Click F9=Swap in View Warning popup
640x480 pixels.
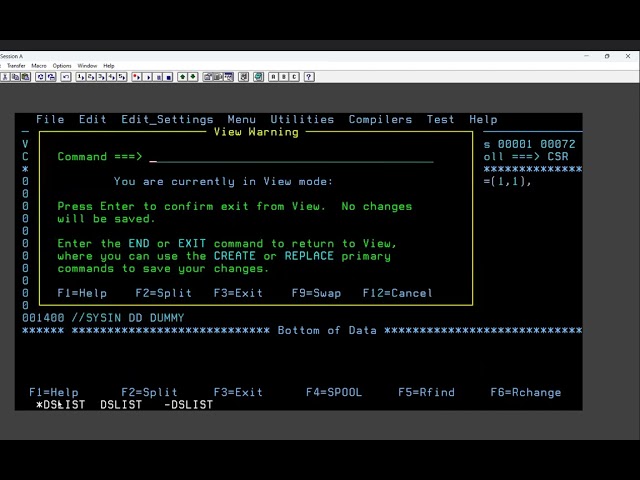coord(316,293)
